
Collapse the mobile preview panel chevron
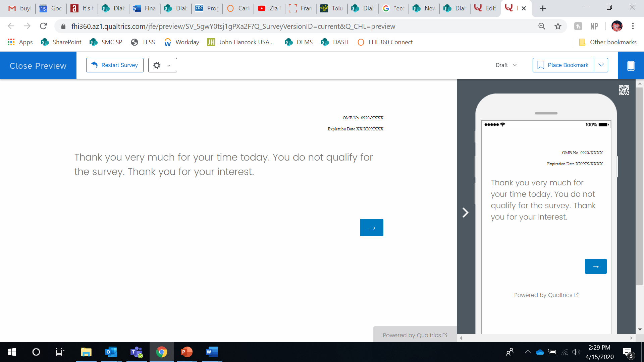465,213
